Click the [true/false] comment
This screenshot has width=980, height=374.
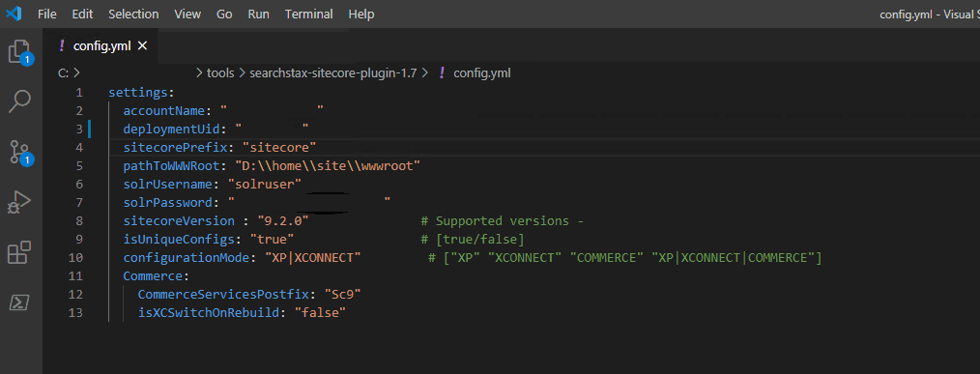(473, 239)
